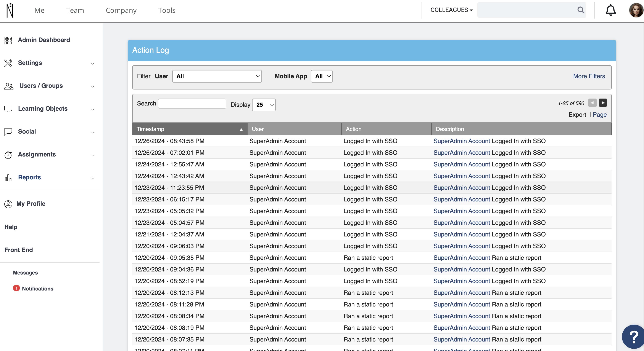Expand the Reports section chevron
The image size is (644, 351).
tap(92, 178)
